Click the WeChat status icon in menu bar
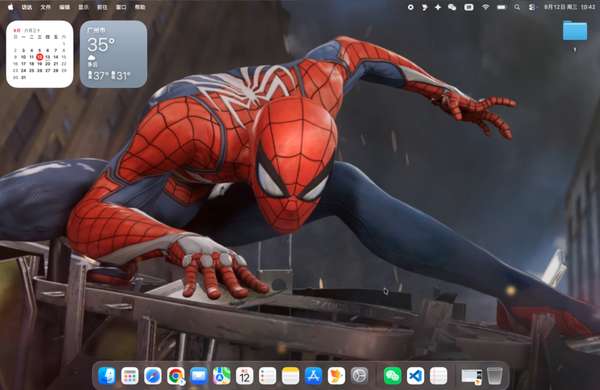Screen dimensions: 600x390 click(x=452, y=7)
